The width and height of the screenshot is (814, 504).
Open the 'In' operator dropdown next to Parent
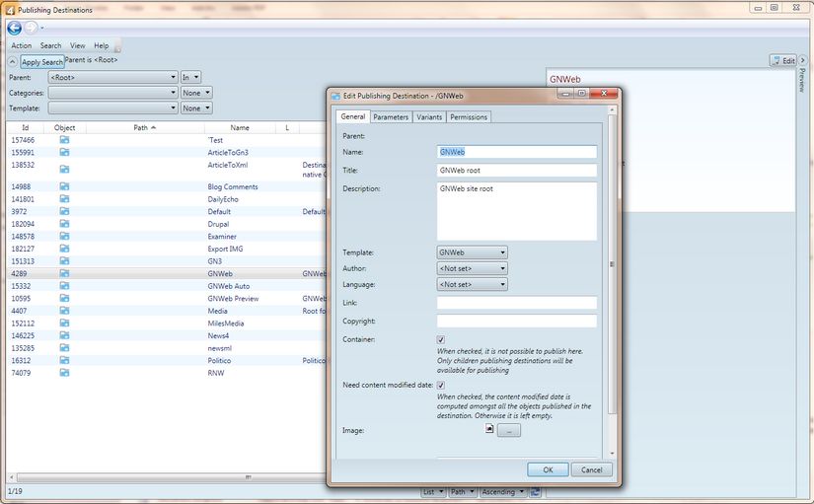190,77
